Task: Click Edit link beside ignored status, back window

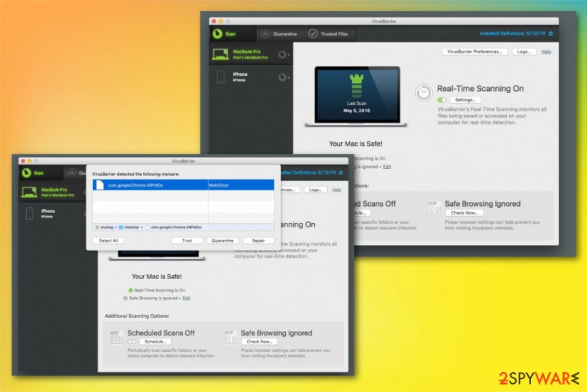Action: pyautogui.click(x=387, y=167)
